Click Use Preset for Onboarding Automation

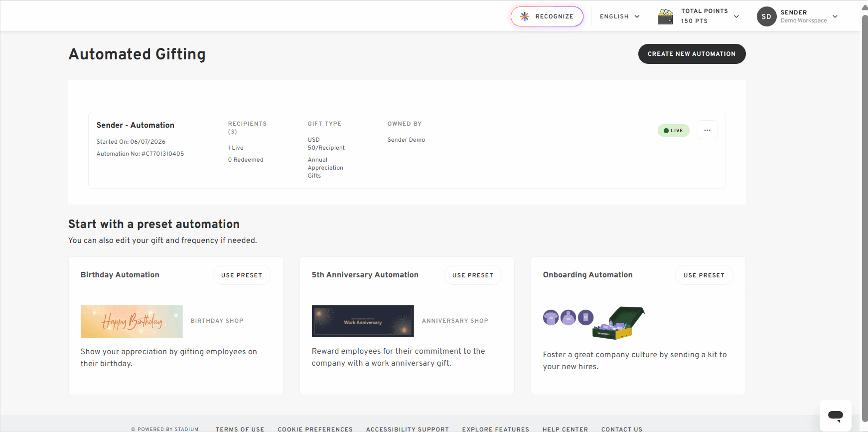(704, 275)
